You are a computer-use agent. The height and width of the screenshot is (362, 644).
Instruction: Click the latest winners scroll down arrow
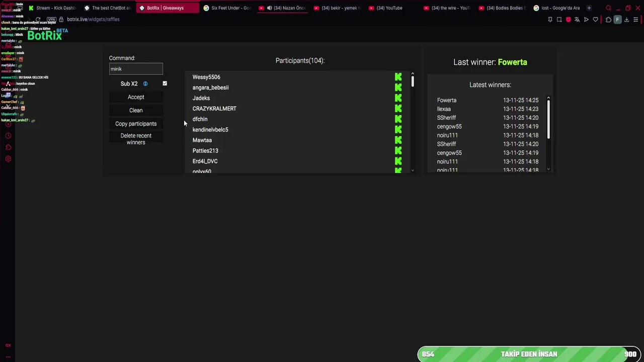tap(548, 169)
